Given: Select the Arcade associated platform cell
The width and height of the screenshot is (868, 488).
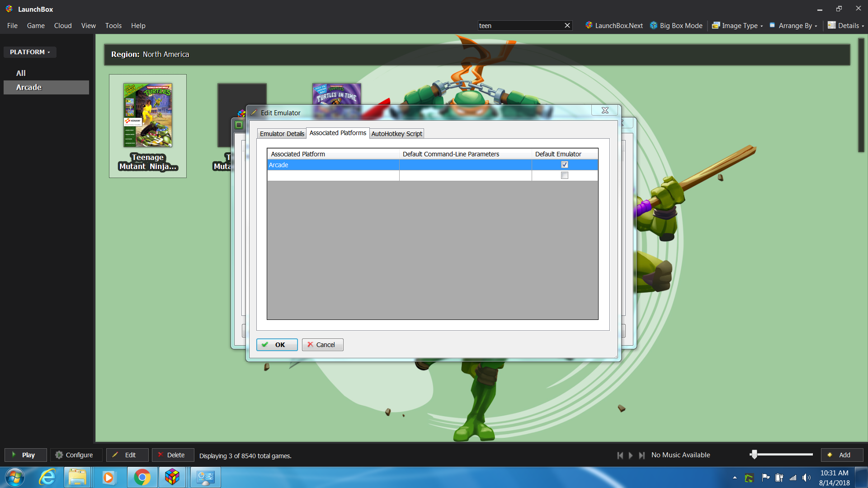Looking at the screenshot, I should [x=333, y=165].
